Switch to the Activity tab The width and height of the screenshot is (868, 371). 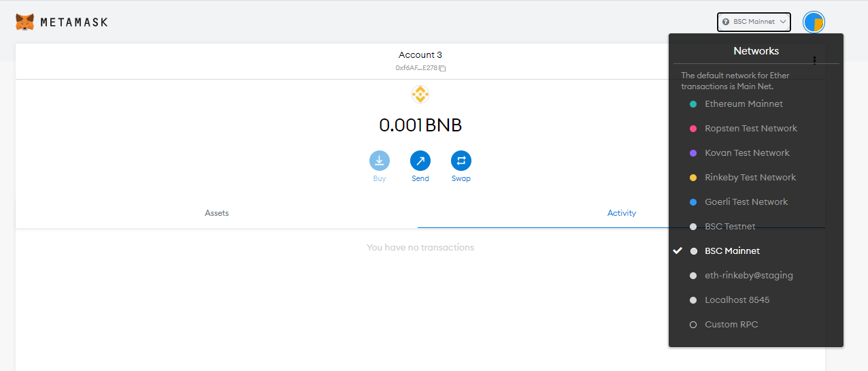tap(622, 213)
